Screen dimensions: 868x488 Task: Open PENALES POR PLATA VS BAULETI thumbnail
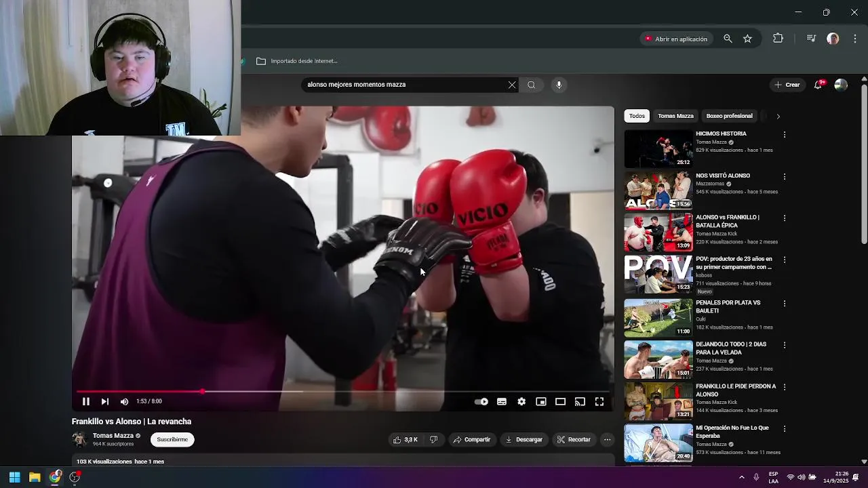[x=658, y=317]
